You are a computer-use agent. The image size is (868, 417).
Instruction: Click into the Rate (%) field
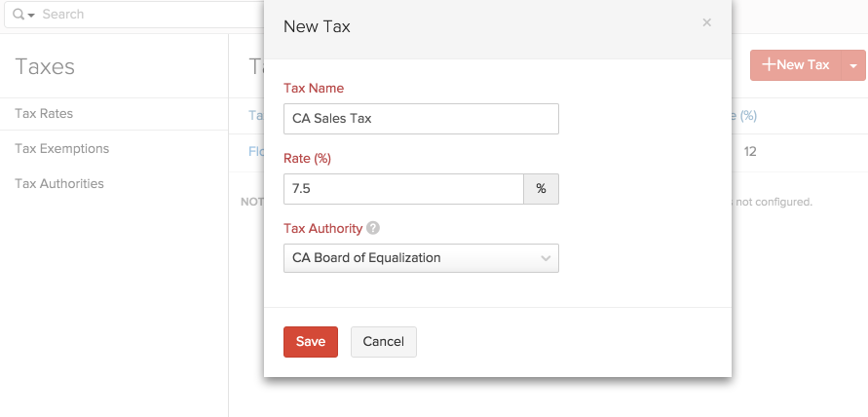click(x=403, y=189)
